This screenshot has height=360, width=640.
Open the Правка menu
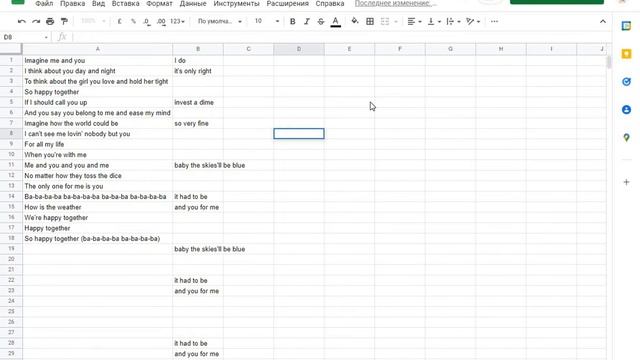73,4
